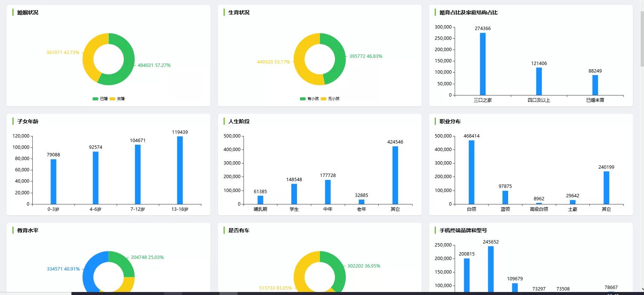Select the 蓝领 bar in 职业分布
This screenshot has width=644, height=295.
point(505,197)
